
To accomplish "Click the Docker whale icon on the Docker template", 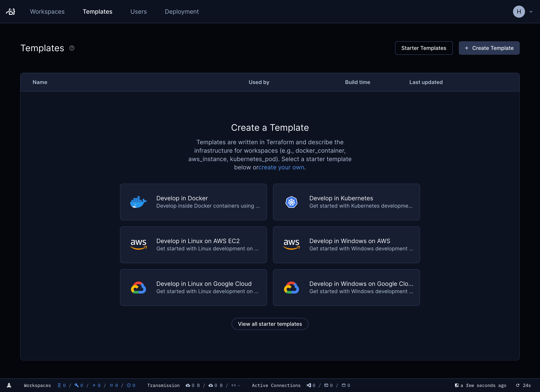I will 138,202.
